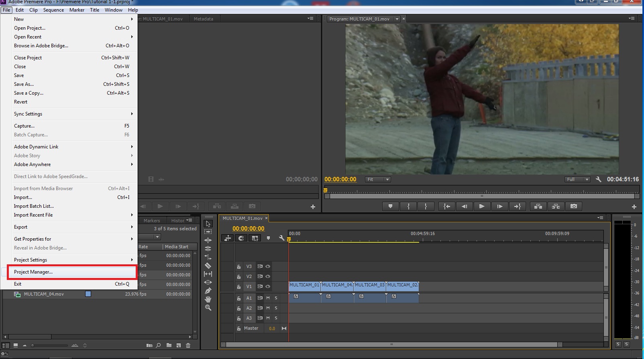The image size is (644, 359).
Task: Select the Razor tool
Action: [x=208, y=266]
